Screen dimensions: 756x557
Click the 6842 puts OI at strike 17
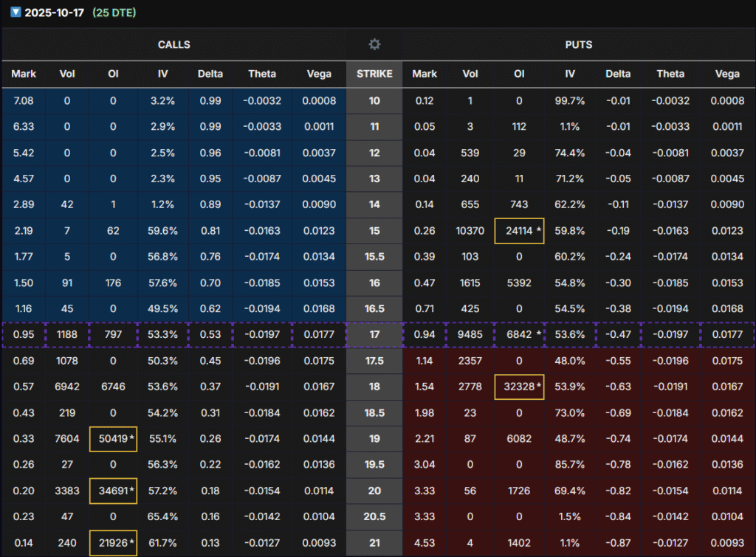519,336
